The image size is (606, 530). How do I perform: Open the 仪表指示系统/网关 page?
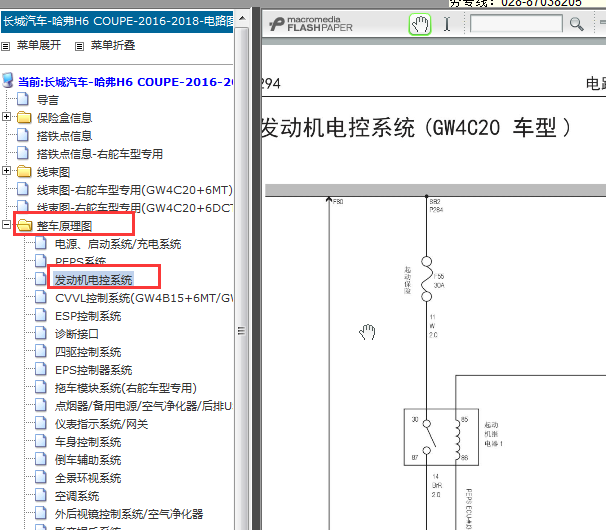point(102,424)
